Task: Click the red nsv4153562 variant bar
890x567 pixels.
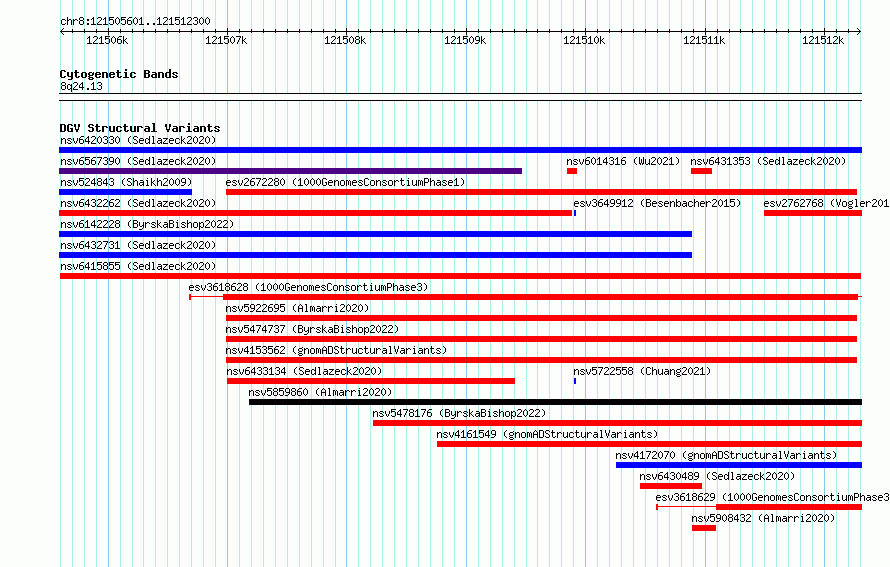Action: 541,360
